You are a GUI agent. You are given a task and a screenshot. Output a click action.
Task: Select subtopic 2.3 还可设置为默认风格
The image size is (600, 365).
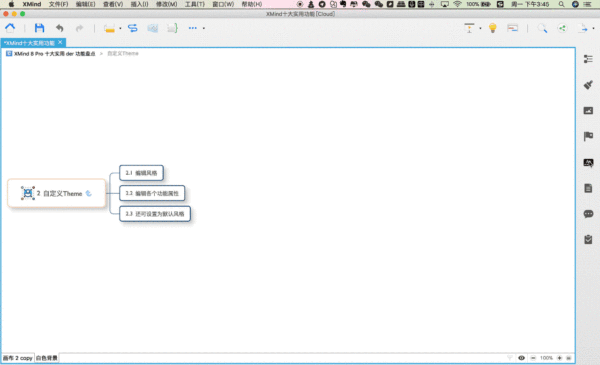coord(155,213)
